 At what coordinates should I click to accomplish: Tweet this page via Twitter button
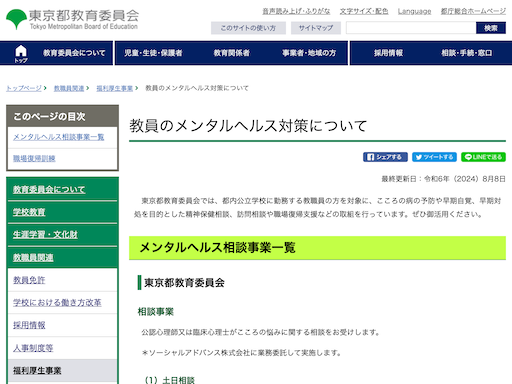(434, 157)
